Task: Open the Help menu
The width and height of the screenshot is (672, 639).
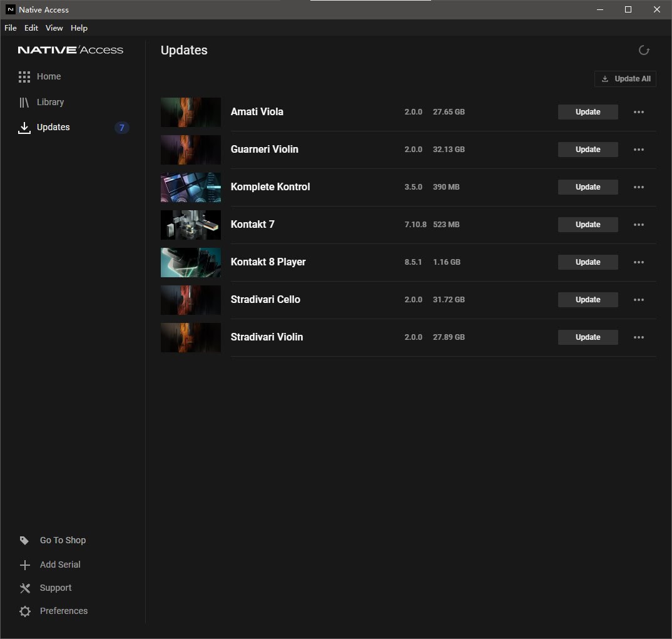Action: (79, 28)
